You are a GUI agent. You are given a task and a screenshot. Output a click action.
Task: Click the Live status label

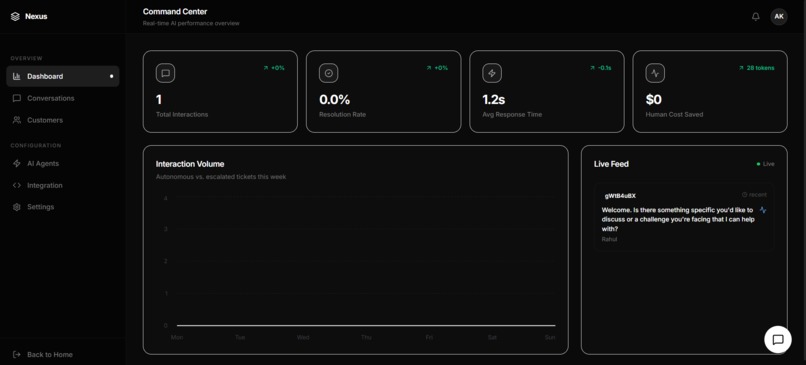768,164
